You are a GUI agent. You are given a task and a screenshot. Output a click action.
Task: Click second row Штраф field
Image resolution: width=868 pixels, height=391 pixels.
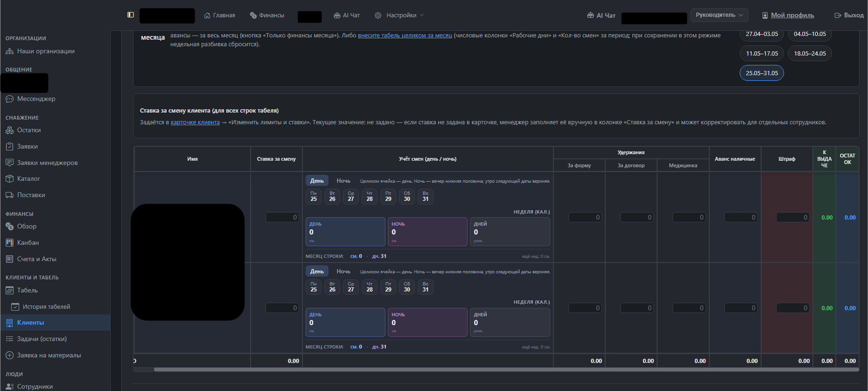coord(793,308)
